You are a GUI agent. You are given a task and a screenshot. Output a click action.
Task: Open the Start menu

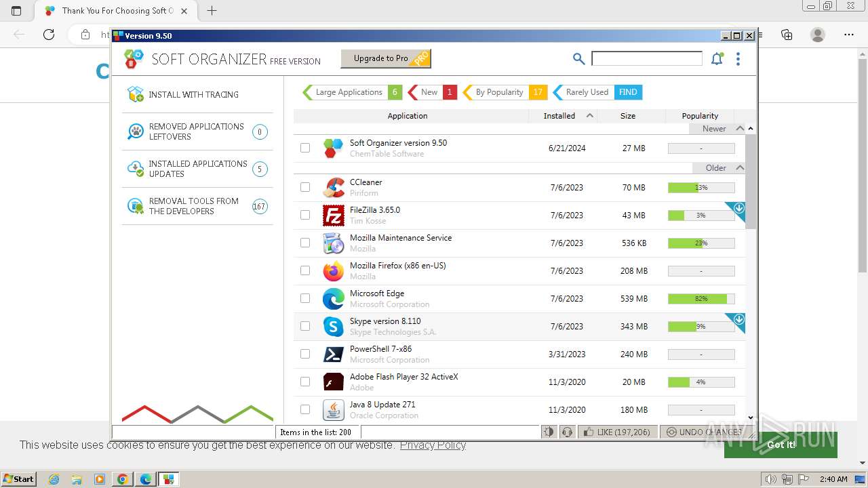(19, 479)
